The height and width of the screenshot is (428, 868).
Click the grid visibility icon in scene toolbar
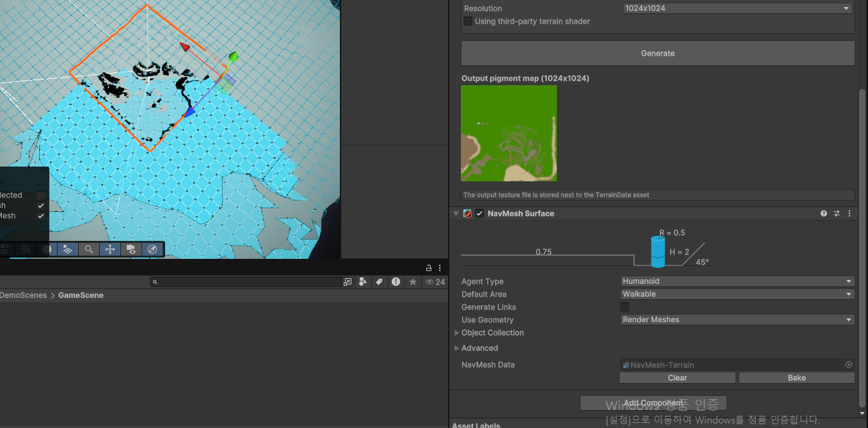[x=26, y=249]
